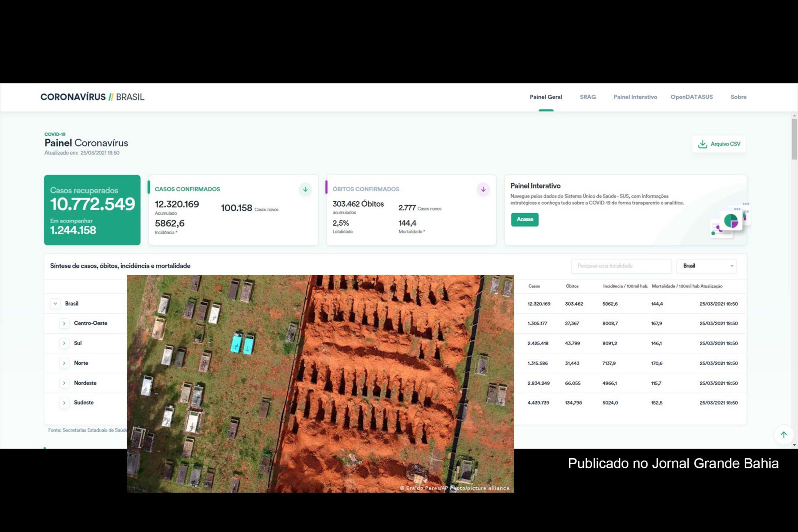798x532 pixels.
Task: Expand the Centro-Oeste region row
Action: pyautogui.click(x=64, y=323)
